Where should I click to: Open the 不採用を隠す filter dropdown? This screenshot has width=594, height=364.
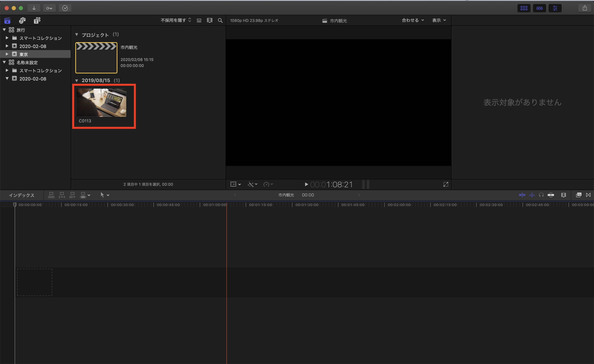(176, 20)
